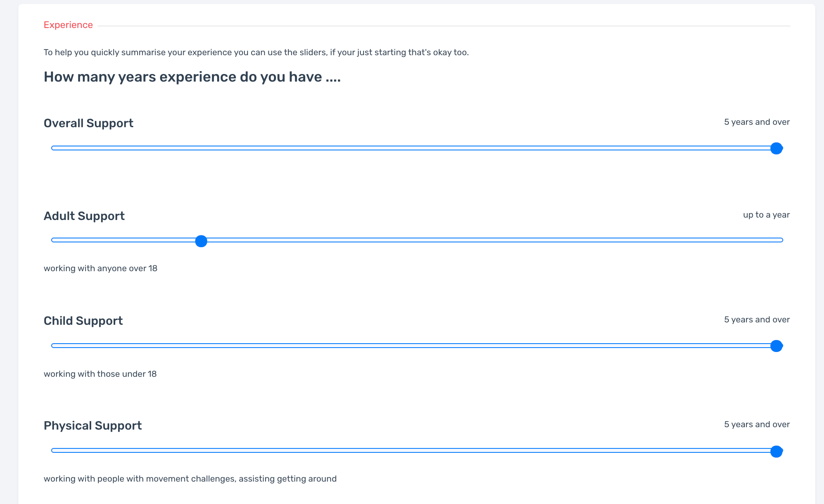Click the Overall Support slider handle

pyautogui.click(x=776, y=148)
